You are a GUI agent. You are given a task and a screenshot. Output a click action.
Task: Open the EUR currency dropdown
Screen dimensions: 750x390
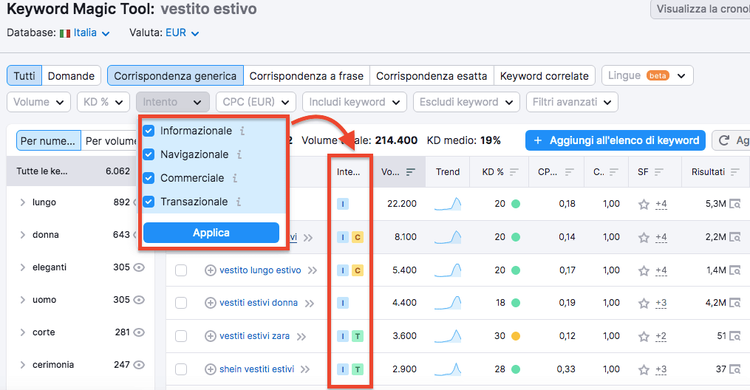tap(182, 33)
